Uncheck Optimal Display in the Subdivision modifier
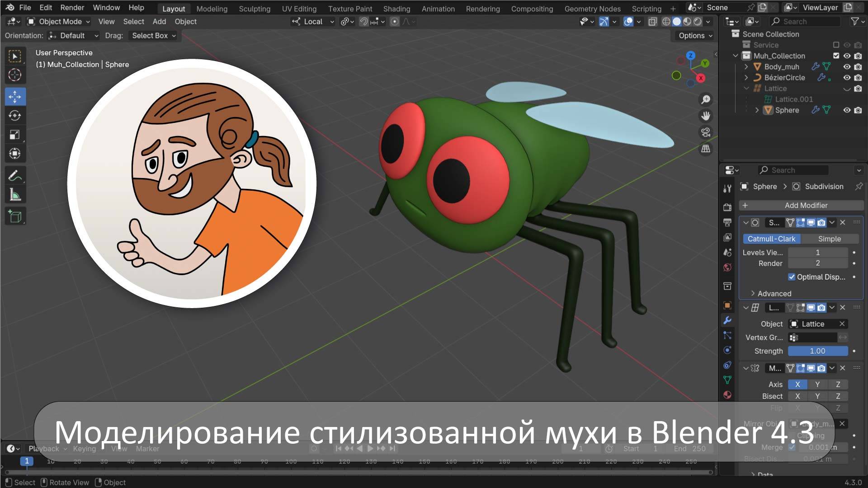The height and width of the screenshot is (488, 868). pyautogui.click(x=792, y=277)
